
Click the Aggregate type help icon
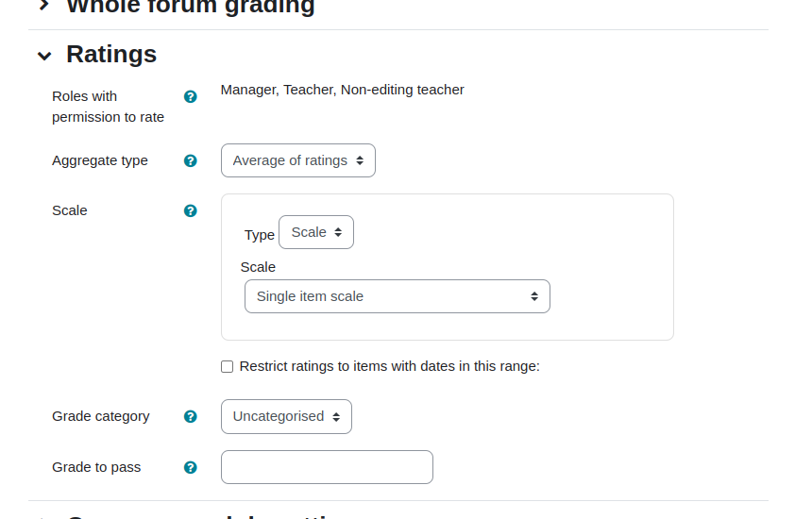coord(190,161)
